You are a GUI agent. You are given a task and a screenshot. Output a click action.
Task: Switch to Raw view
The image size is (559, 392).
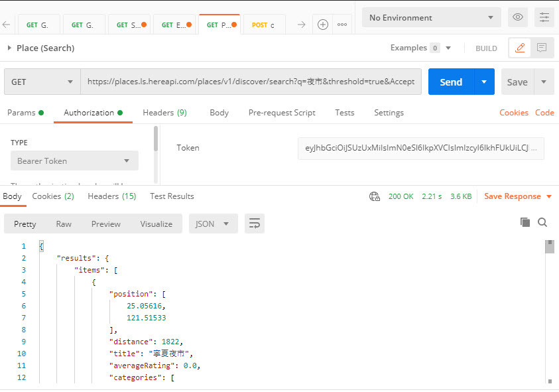pyautogui.click(x=64, y=224)
